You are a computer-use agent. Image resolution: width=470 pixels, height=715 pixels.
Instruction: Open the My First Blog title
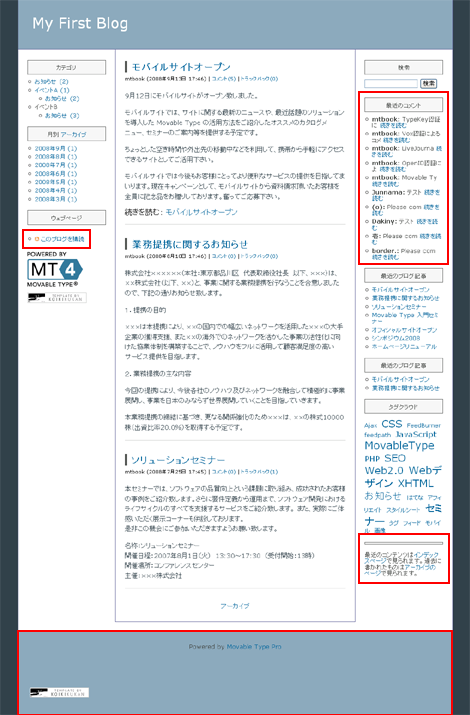click(x=80, y=23)
